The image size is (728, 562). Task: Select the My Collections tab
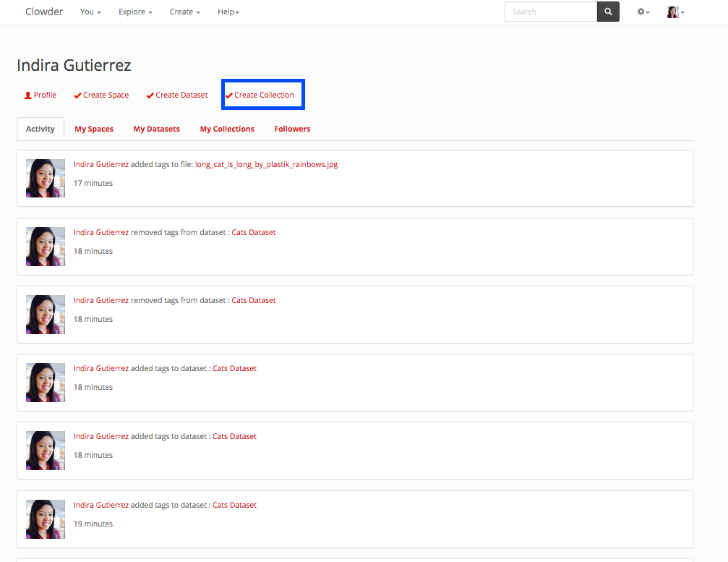pyautogui.click(x=227, y=129)
